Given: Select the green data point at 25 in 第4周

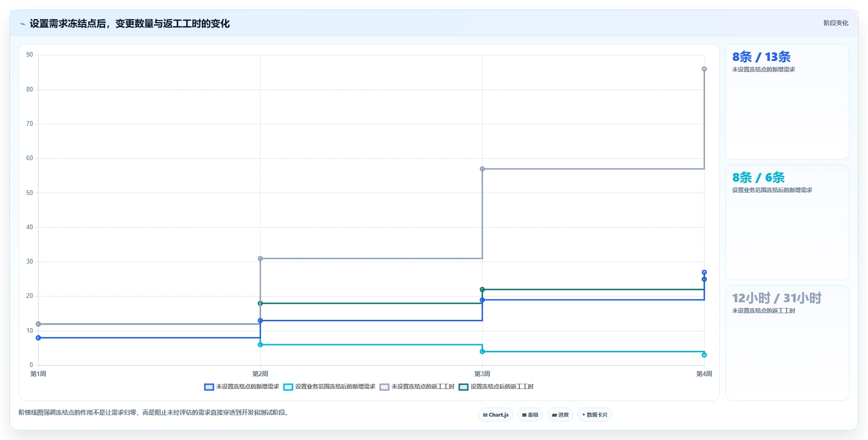Looking at the screenshot, I should [x=704, y=279].
